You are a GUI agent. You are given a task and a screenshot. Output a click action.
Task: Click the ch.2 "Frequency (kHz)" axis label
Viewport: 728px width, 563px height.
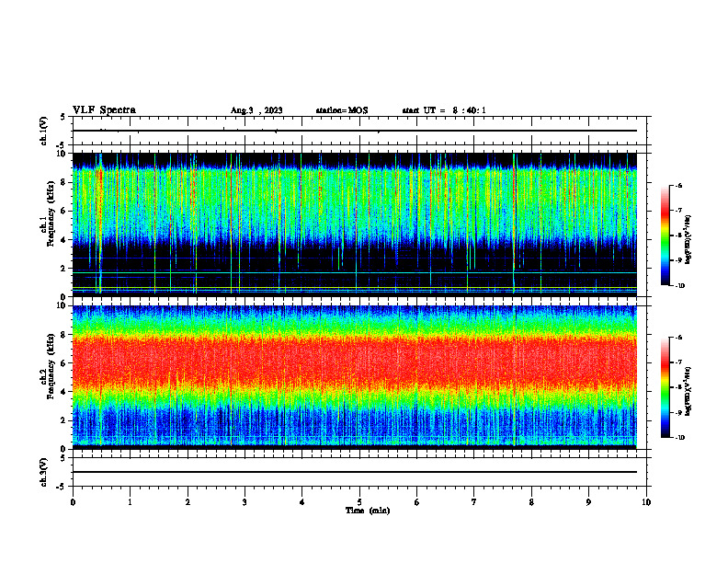tap(51, 365)
